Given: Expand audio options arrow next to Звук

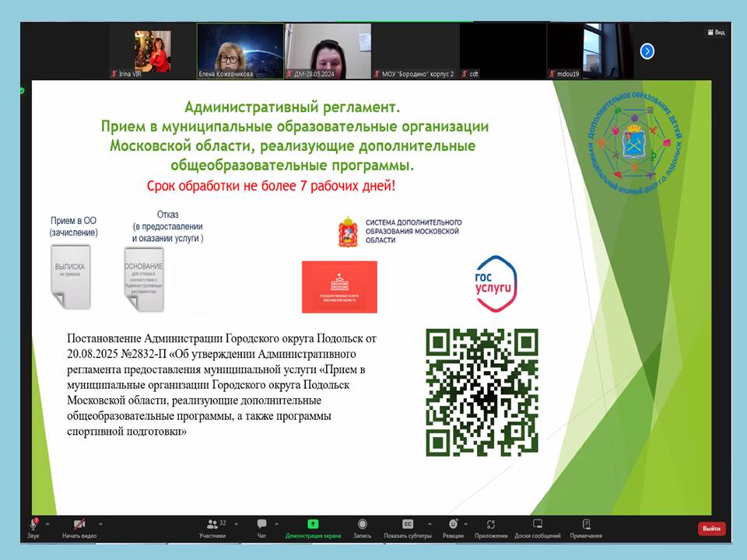Looking at the screenshot, I should pyautogui.click(x=48, y=523).
